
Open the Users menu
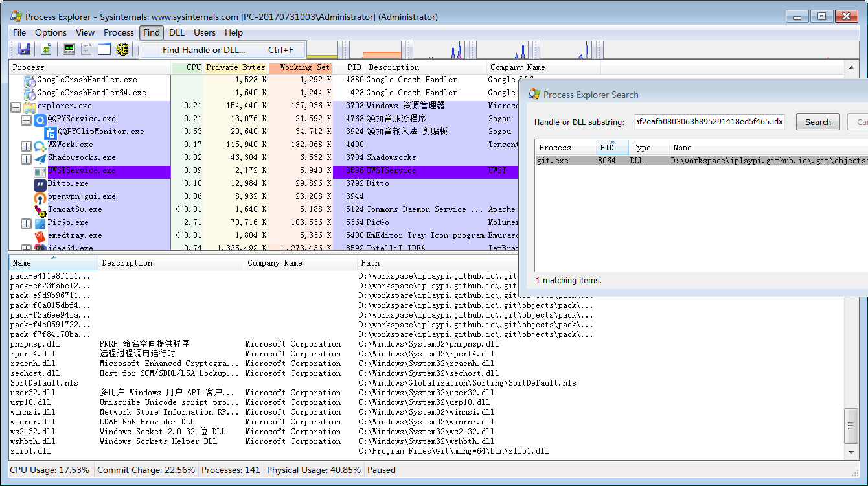(x=205, y=32)
